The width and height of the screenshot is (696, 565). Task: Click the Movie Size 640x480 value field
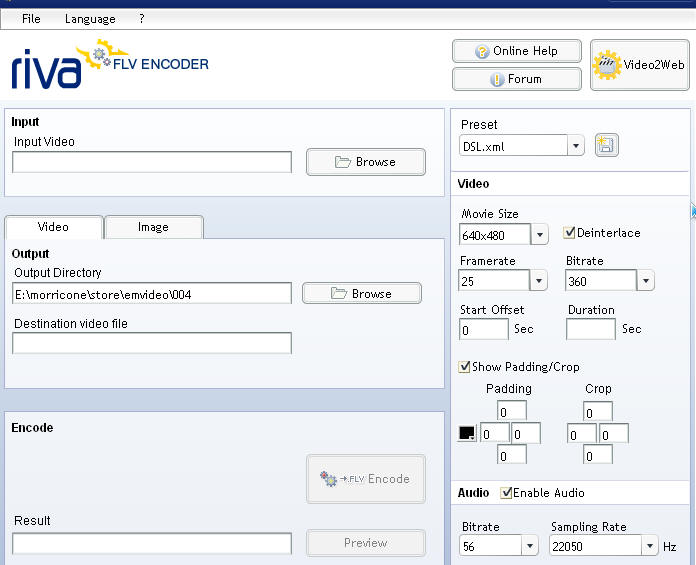pyautogui.click(x=495, y=235)
